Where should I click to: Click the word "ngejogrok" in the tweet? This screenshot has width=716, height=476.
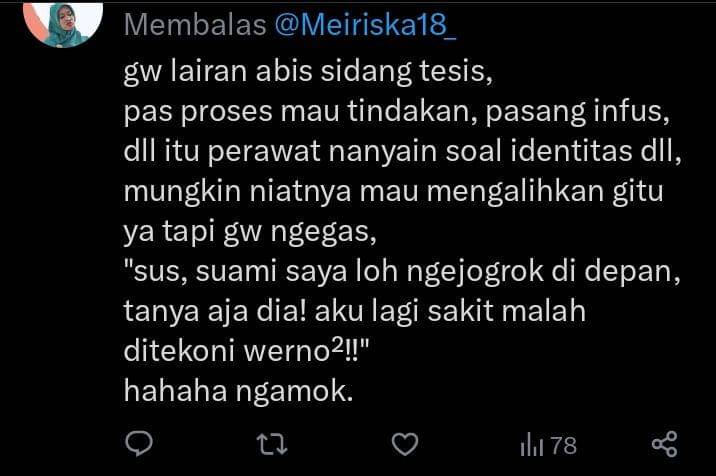tap(475, 273)
